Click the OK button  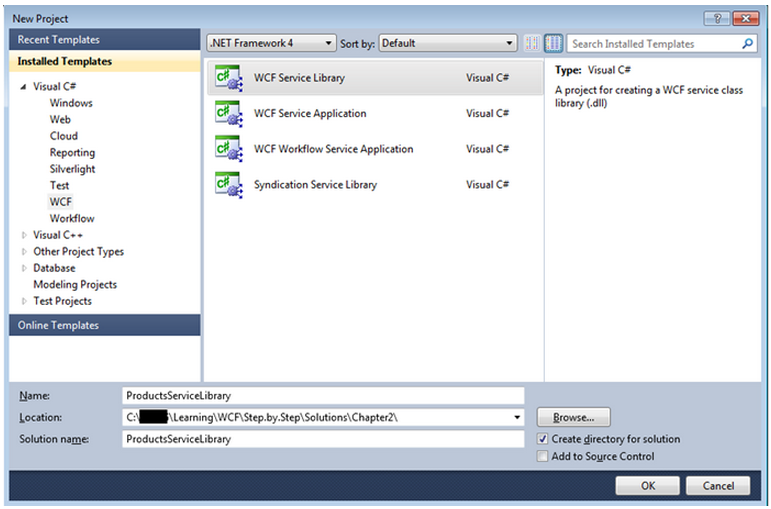[x=648, y=485]
